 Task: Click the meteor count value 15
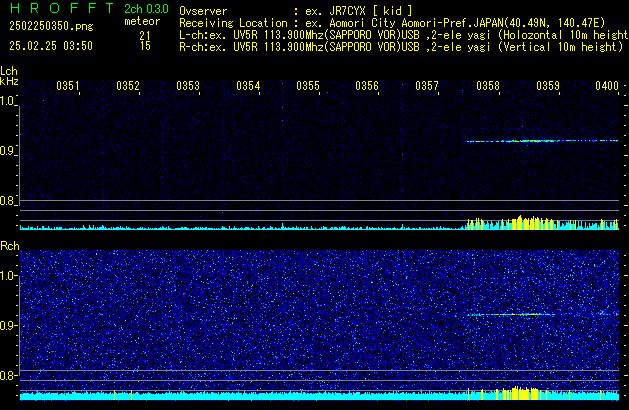tap(145, 46)
